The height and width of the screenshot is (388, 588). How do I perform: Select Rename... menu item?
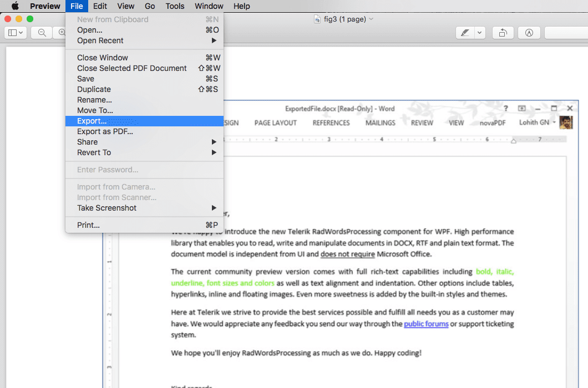144,100
